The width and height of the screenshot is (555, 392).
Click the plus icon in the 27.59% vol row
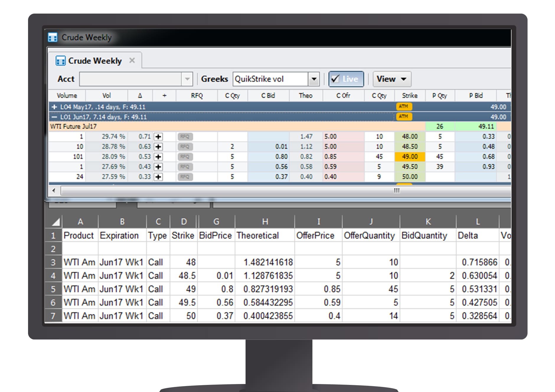coord(158,177)
